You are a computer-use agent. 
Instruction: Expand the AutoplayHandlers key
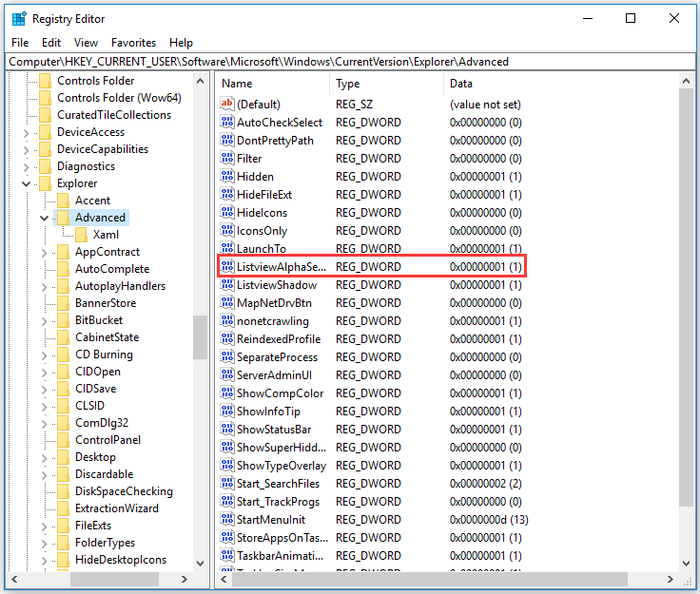point(44,286)
